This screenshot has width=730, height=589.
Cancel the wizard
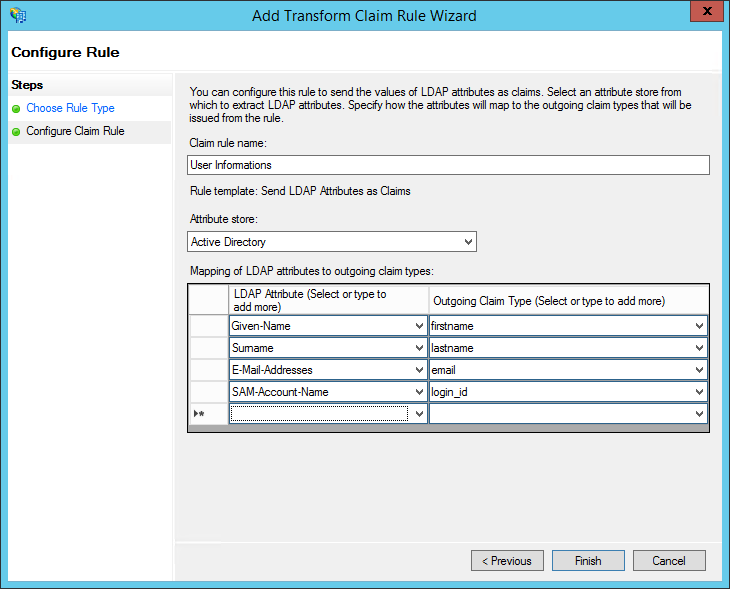[x=669, y=561]
